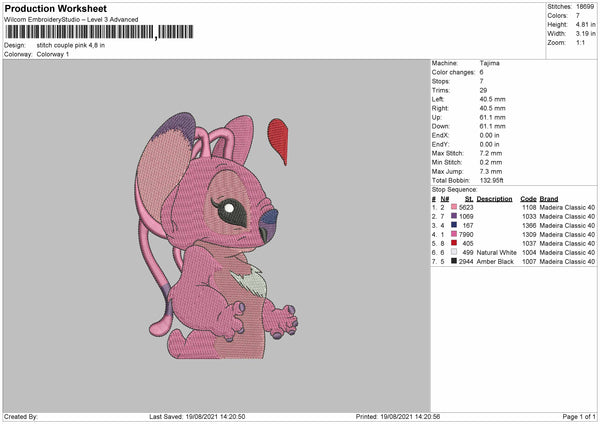Click the magenta 1309 thread color swatch
Image resolution: width=600 pixels, height=424 pixels.
coord(454,234)
